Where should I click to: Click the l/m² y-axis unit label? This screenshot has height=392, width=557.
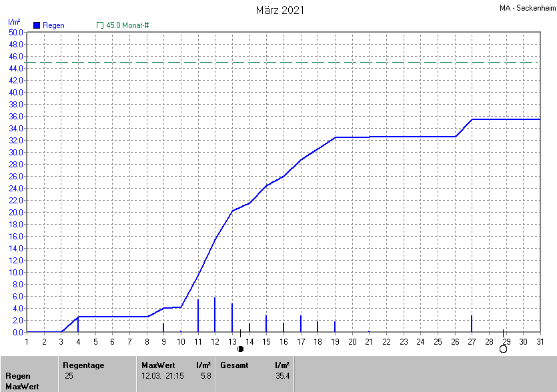[14, 22]
